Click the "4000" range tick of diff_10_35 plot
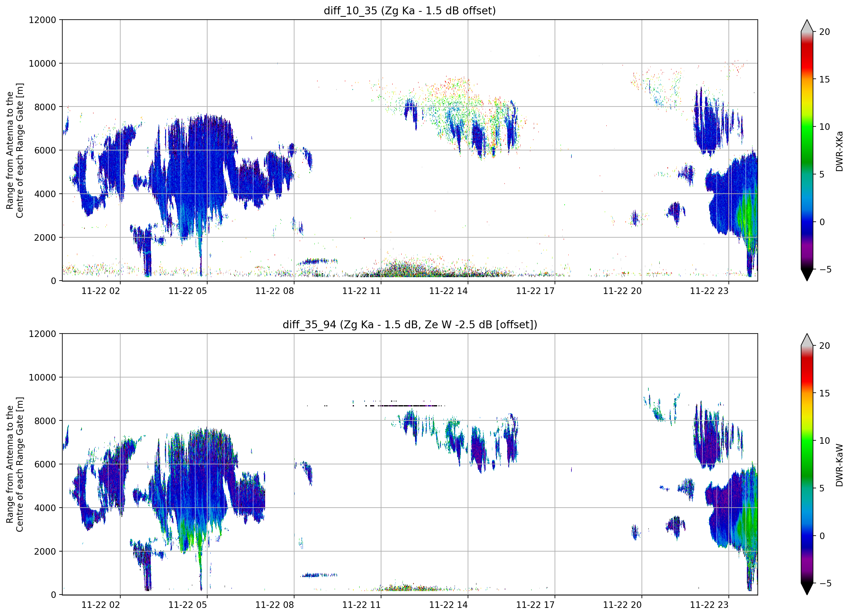This screenshot has width=850, height=616. pos(45,194)
